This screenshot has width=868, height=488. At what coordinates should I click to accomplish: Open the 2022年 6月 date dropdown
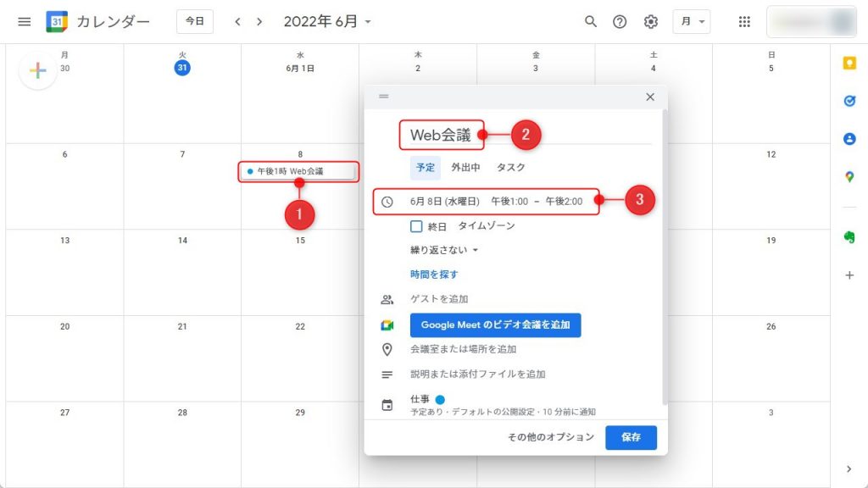(x=328, y=21)
